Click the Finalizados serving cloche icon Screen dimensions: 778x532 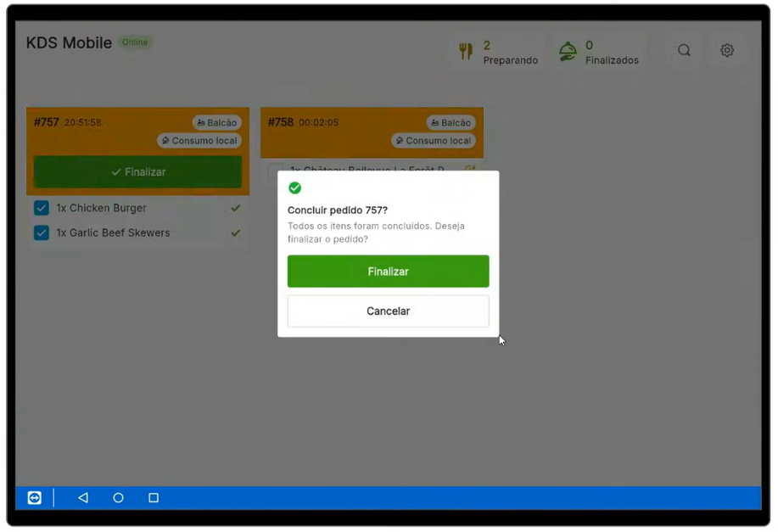pos(568,51)
